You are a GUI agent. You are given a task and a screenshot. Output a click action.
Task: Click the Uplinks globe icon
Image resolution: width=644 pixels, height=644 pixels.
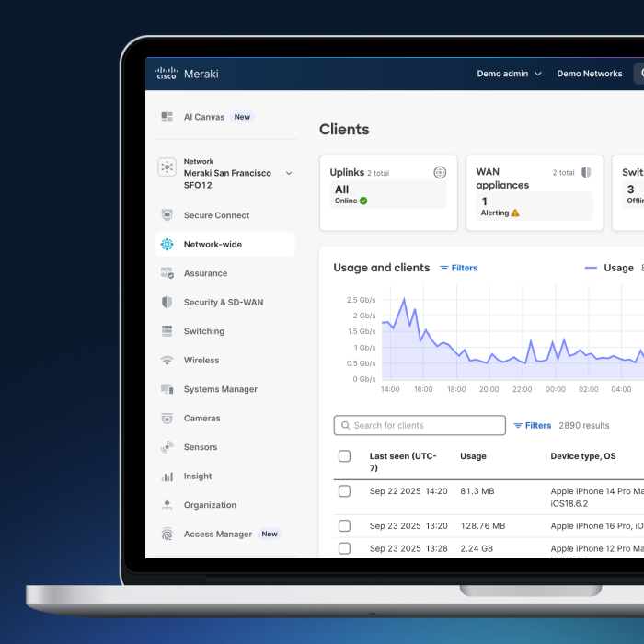click(440, 172)
